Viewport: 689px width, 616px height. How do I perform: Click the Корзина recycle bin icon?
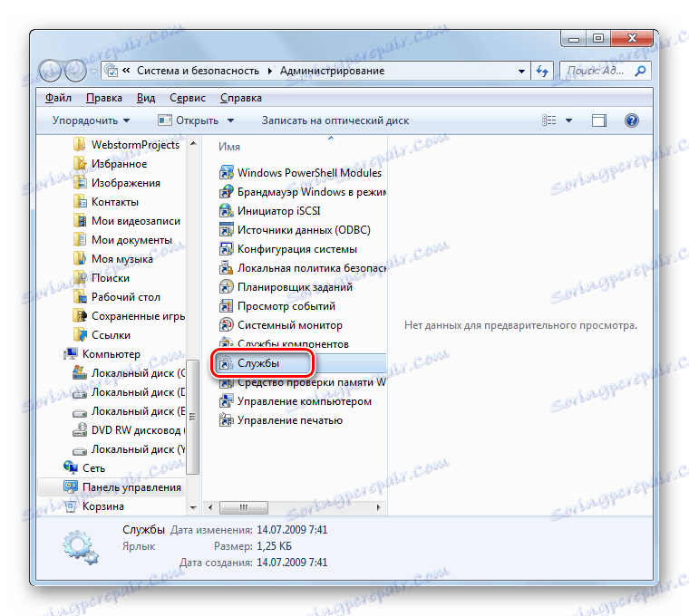point(71,506)
